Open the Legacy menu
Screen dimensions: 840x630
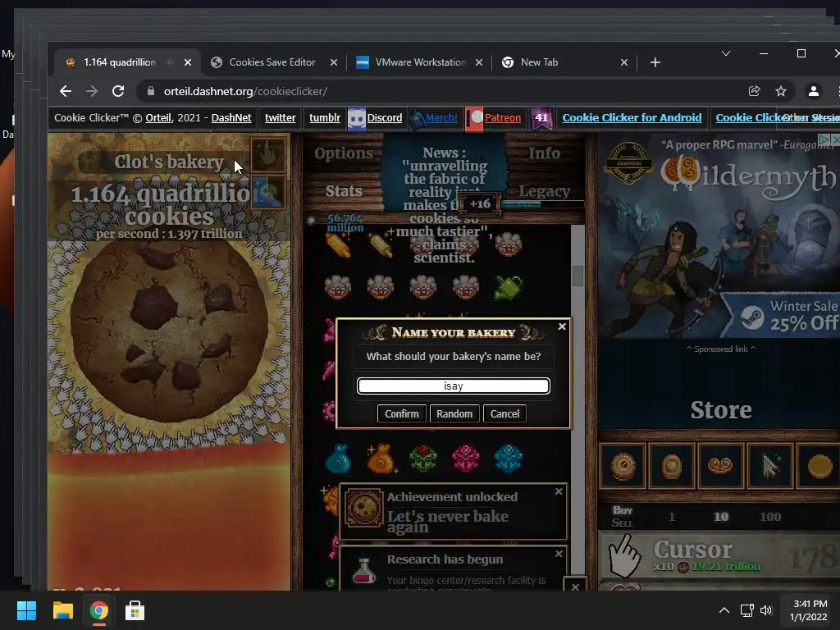[x=545, y=191]
